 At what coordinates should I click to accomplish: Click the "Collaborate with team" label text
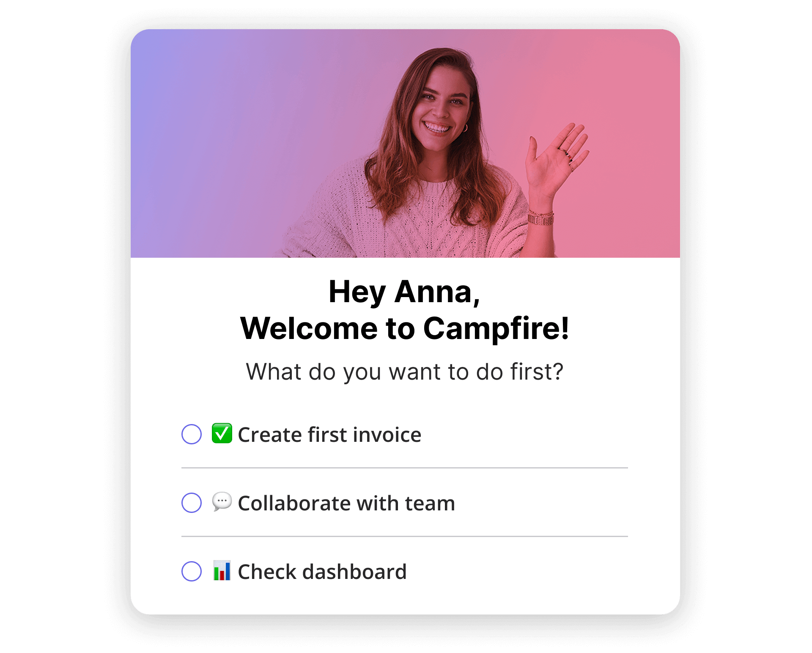point(346,503)
